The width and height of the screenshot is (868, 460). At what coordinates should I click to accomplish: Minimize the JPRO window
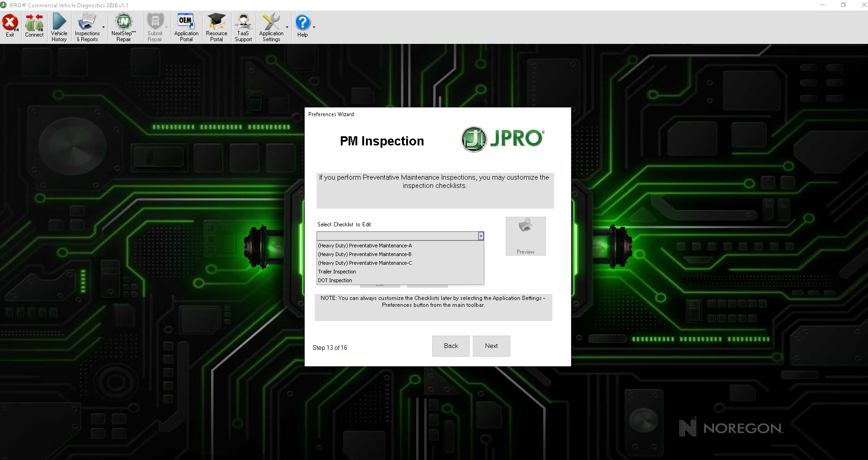822,5
